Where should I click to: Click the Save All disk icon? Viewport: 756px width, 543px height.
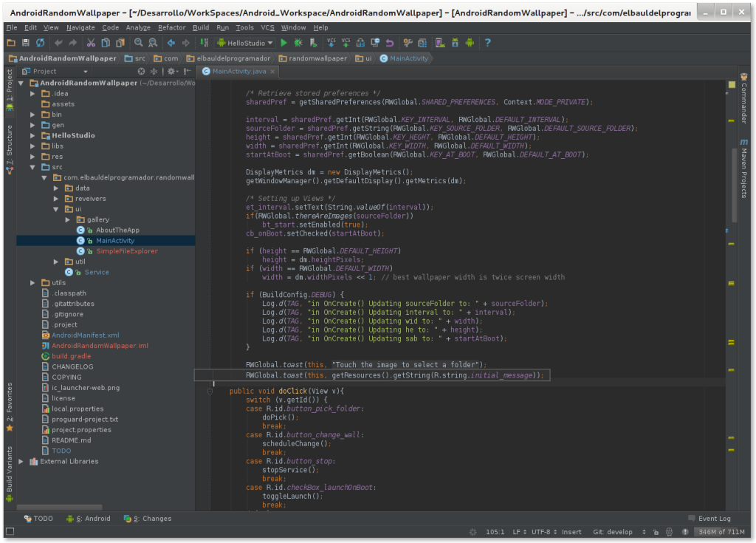pyautogui.click(x=26, y=43)
